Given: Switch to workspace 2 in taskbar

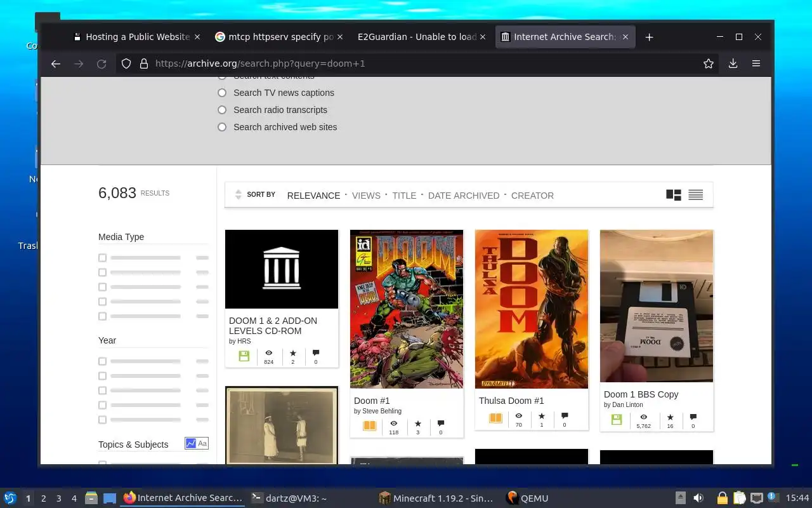Looking at the screenshot, I should click(x=44, y=498).
